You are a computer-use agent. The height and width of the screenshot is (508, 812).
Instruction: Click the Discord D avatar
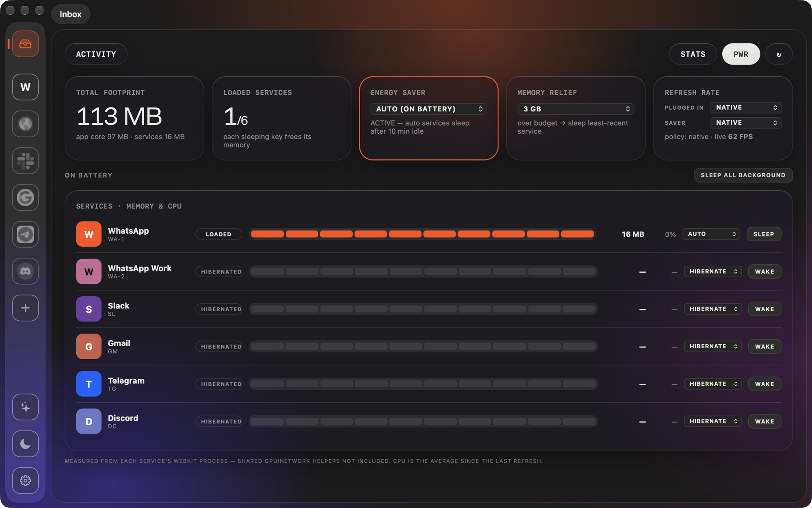(x=89, y=421)
